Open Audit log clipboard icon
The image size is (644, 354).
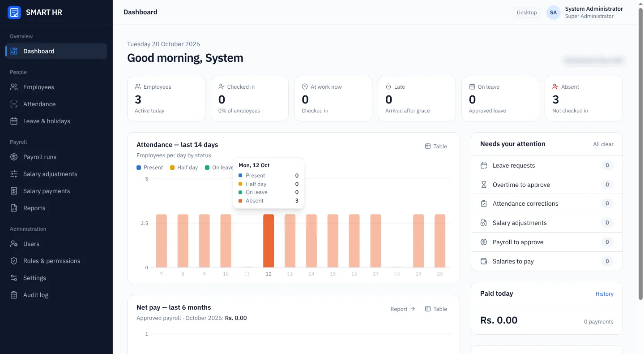14,295
